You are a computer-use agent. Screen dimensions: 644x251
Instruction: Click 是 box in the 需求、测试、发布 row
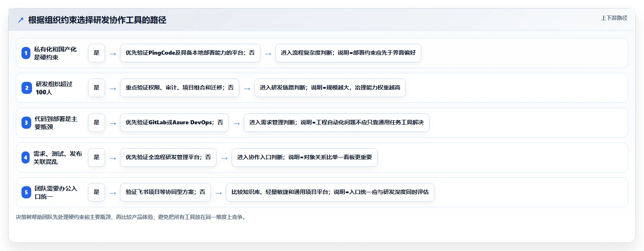pos(97,157)
